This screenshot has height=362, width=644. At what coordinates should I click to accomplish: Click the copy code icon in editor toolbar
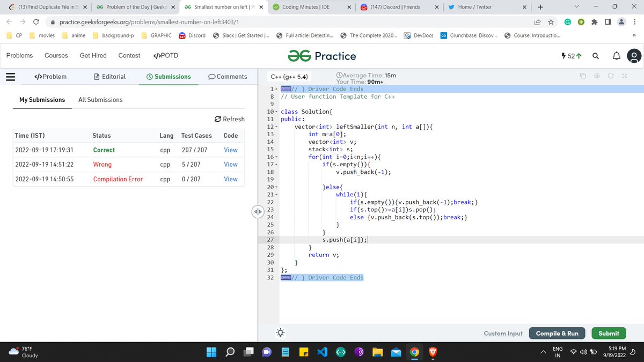pyautogui.click(x=583, y=76)
